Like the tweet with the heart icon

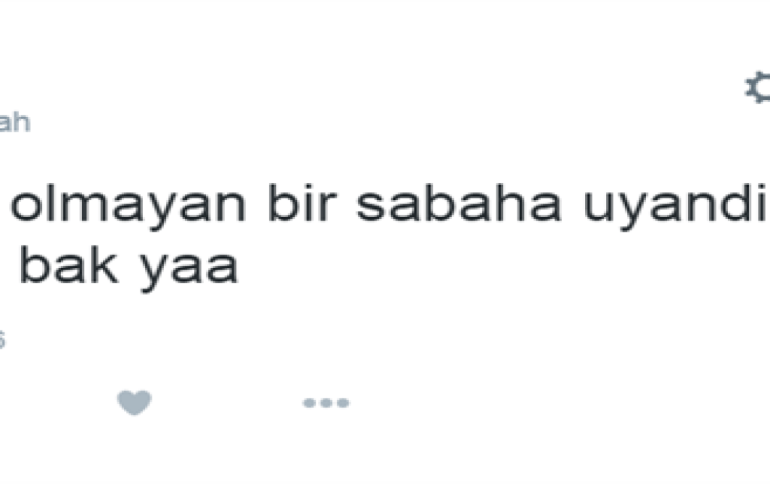pos(134,403)
